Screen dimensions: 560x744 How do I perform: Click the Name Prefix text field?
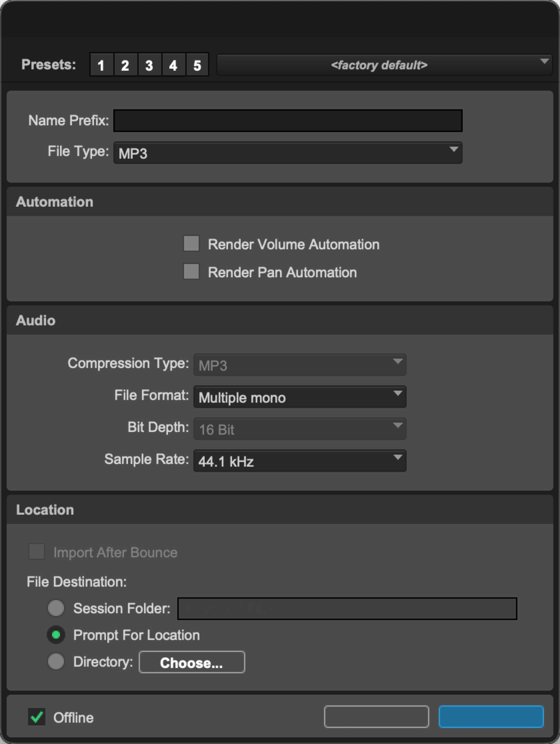288,120
